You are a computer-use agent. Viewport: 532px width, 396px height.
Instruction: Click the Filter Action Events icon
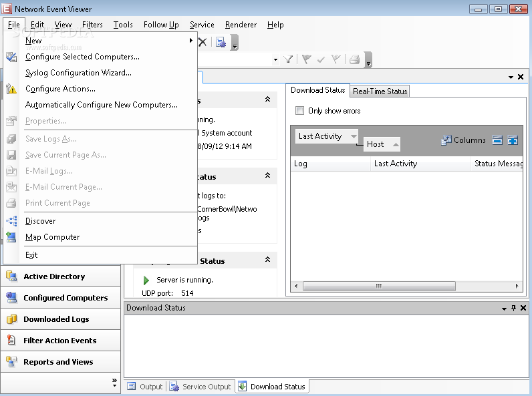(x=11, y=340)
